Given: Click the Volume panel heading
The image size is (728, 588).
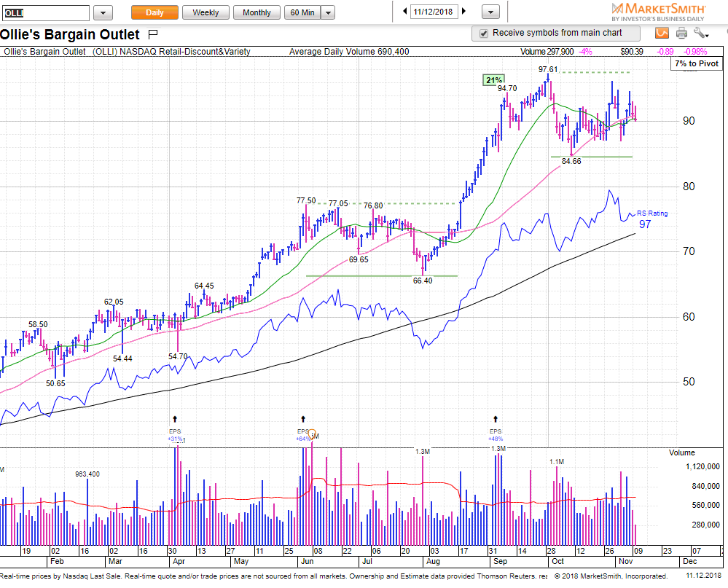Looking at the screenshot, I should [x=681, y=453].
